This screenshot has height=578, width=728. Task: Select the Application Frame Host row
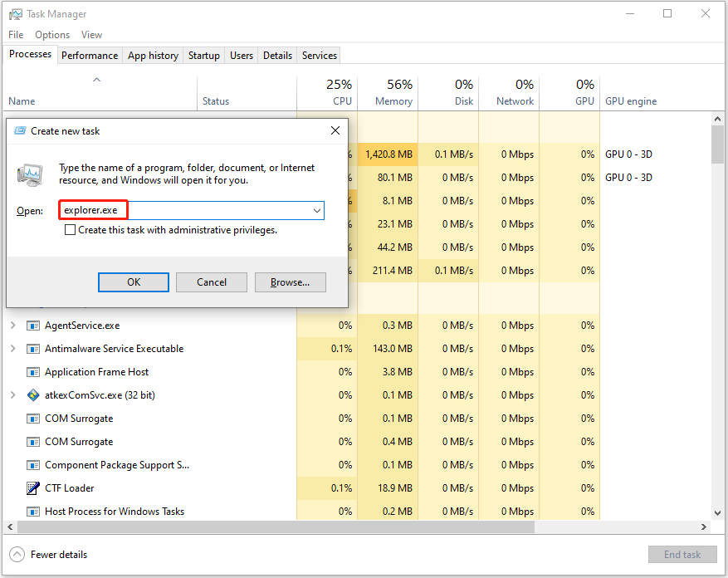click(357, 372)
